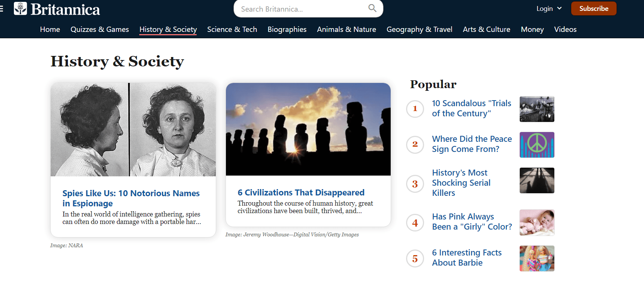Open History's Most Shocking Serial Killers
Screen dimensions: 644x284
pos(461,183)
